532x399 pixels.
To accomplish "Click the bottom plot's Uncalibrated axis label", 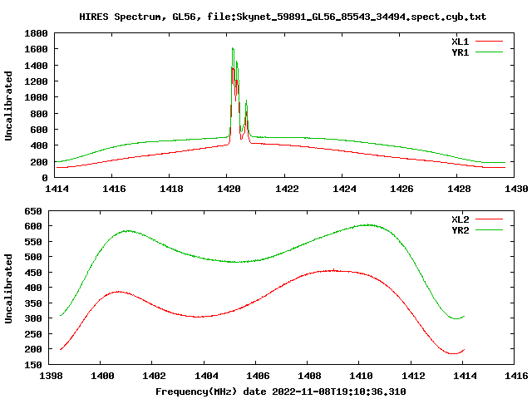I will pos(8,288).
